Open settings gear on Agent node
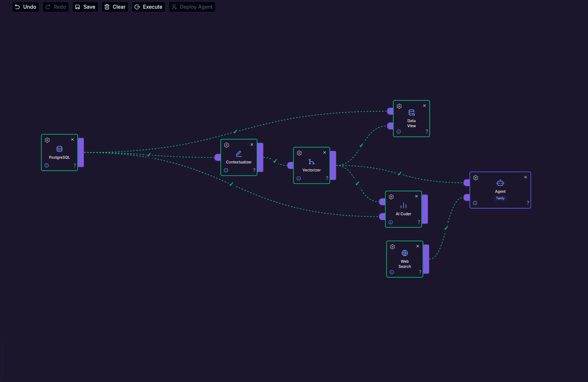This screenshot has width=588, height=382. [x=476, y=178]
